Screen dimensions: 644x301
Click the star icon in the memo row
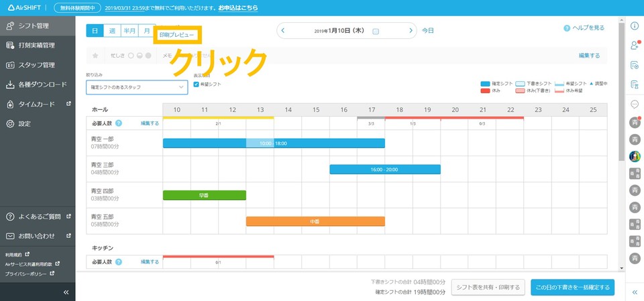[x=95, y=56]
